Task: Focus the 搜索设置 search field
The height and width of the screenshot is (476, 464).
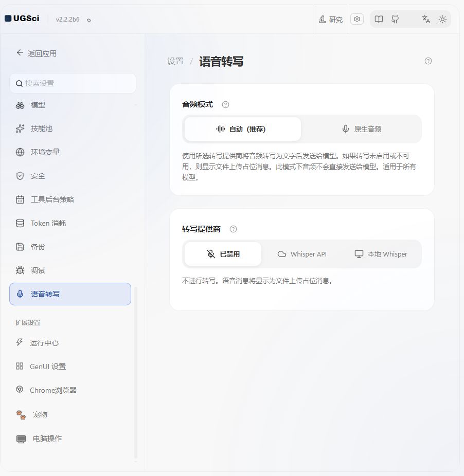Action: pos(73,83)
